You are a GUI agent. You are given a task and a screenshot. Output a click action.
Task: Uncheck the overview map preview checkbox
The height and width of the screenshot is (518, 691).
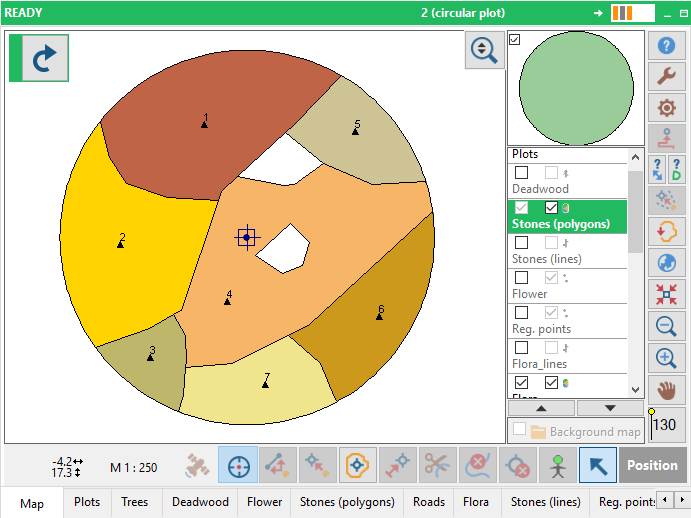pos(515,39)
